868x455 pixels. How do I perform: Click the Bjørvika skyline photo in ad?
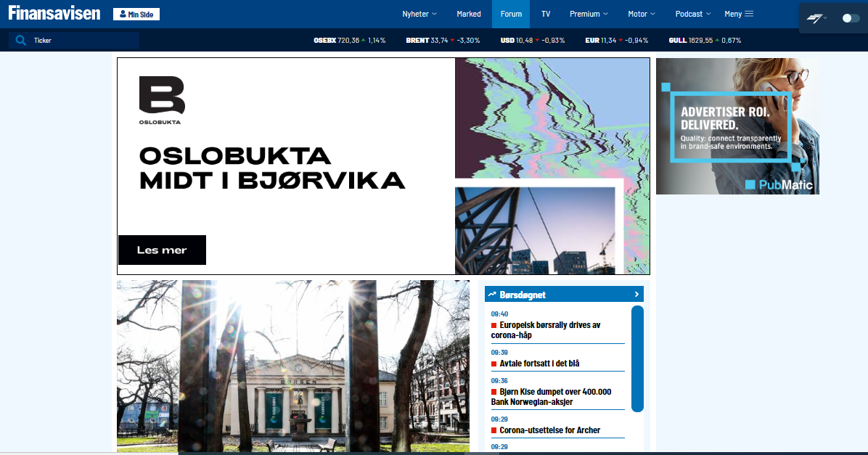(x=535, y=230)
